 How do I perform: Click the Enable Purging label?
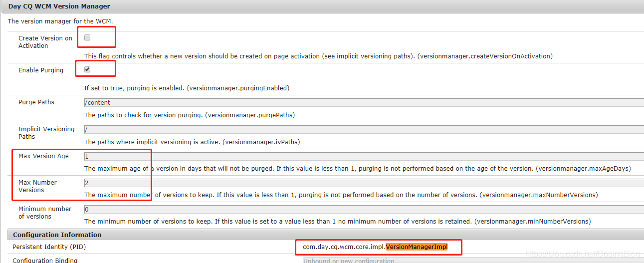pyautogui.click(x=41, y=70)
